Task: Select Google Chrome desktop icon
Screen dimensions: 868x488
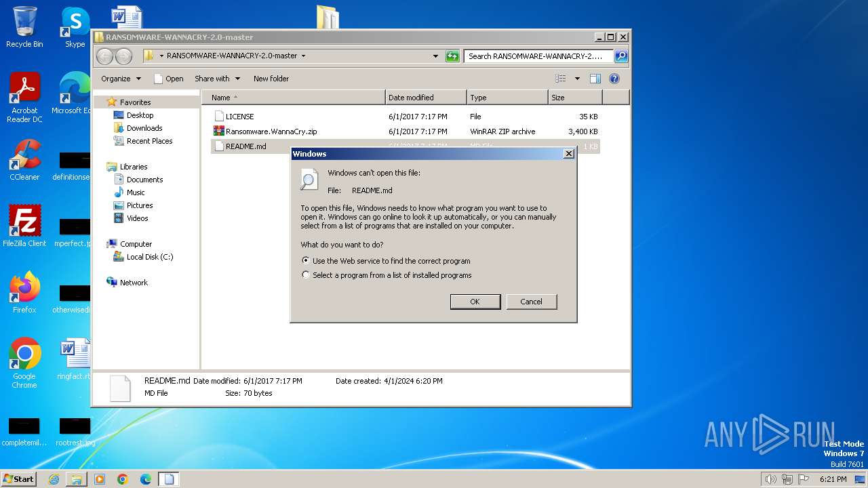Action: pyautogui.click(x=24, y=363)
